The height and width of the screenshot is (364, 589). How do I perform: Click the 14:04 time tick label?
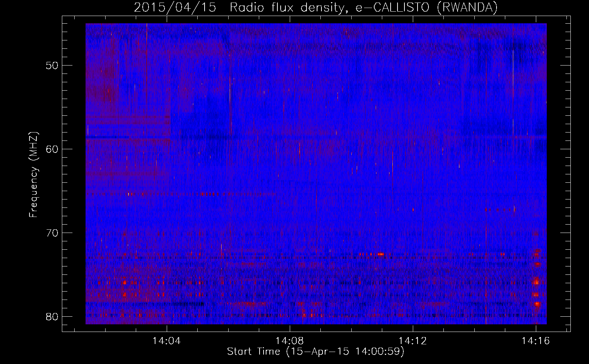point(167,341)
